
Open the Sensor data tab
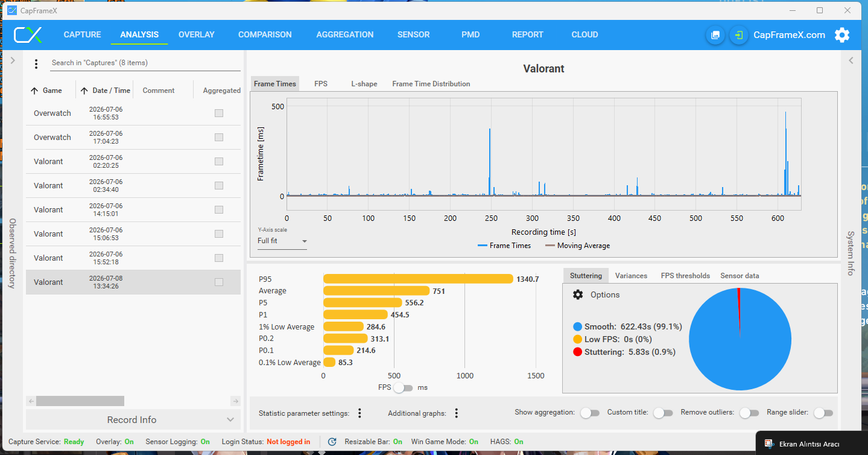(740, 276)
